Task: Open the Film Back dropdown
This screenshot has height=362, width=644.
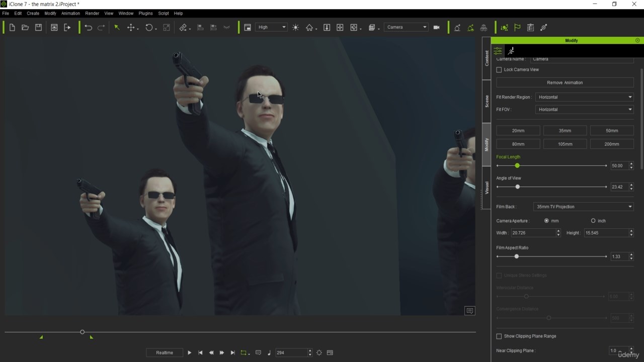Action: coord(584,207)
